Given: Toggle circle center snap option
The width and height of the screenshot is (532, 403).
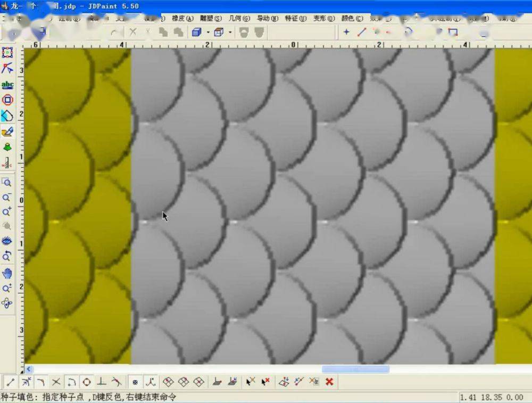Looking at the screenshot, I should [87, 382].
